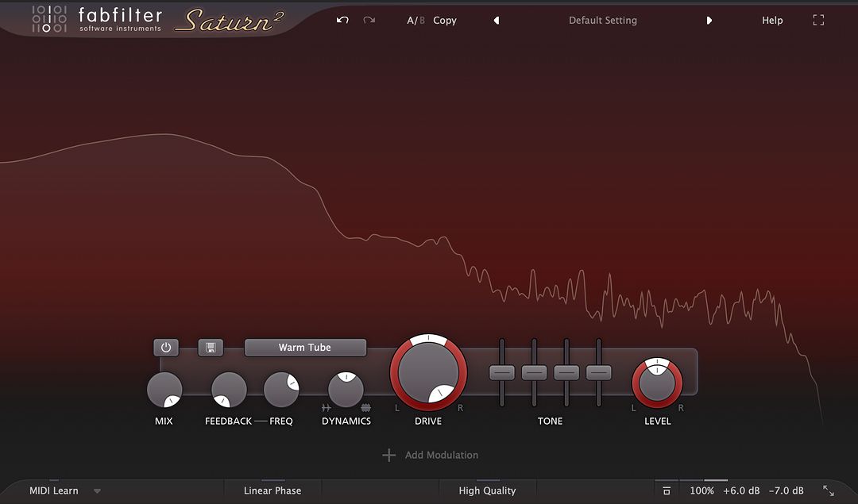This screenshot has width=858, height=504.
Task: Toggle Linear Phase mode
Action: (272, 491)
